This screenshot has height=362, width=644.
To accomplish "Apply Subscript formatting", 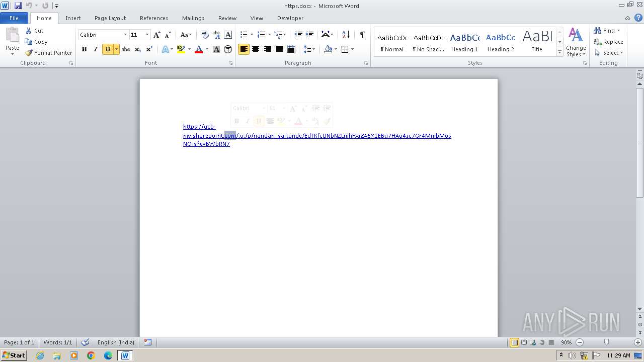I will click(x=137, y=49).
